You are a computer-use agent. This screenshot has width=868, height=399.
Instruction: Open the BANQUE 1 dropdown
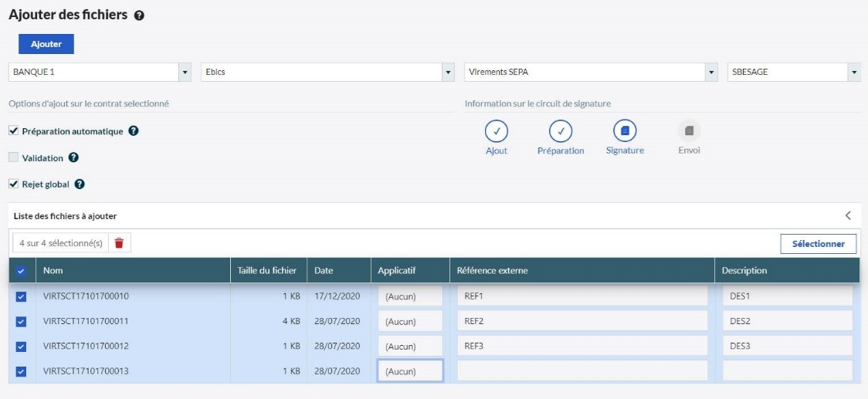click(185, 73)
